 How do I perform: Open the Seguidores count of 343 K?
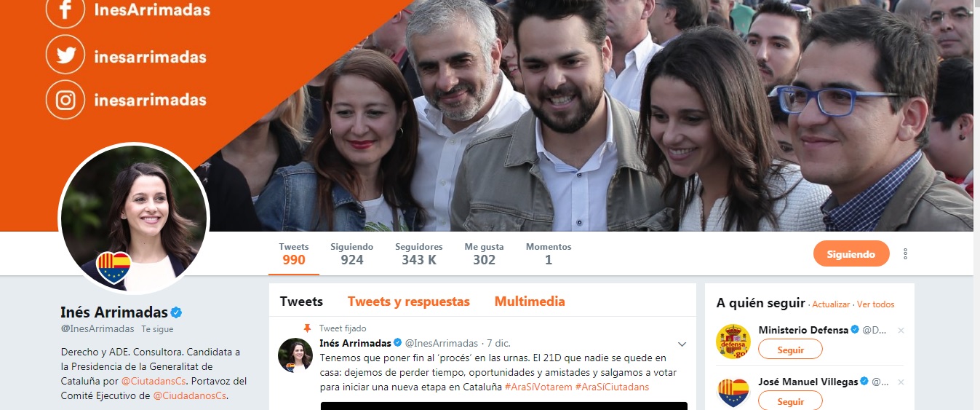[419, 253]
